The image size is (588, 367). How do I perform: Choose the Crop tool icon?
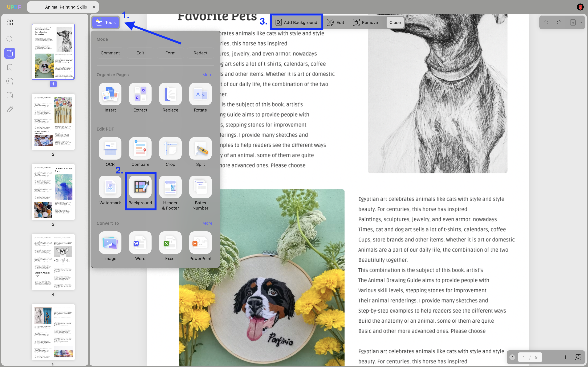tap(170, 148)
